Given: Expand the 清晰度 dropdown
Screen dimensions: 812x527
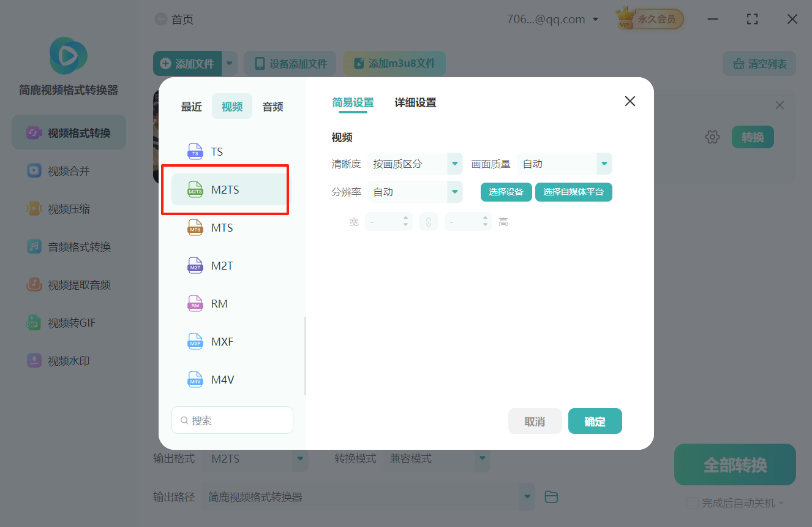Looking at the screenshot, I should point(454,164).
